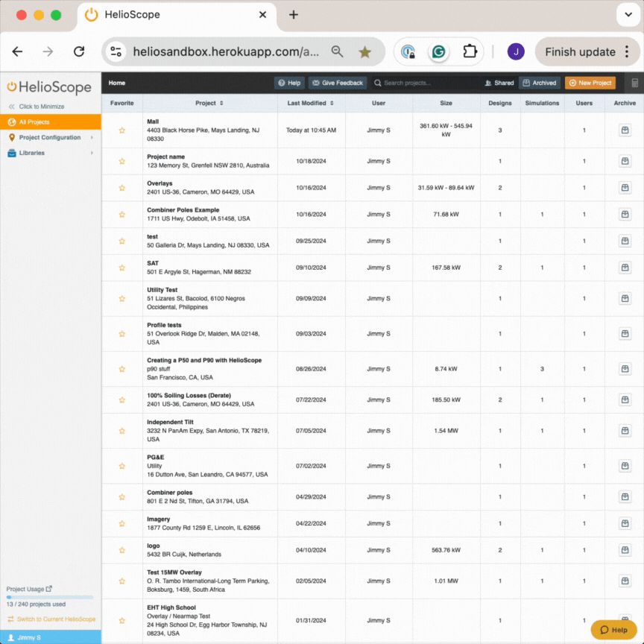The width and height of the screenshot is (644, 644).
Task: Archive the logo project
Action: click(625, 550)
